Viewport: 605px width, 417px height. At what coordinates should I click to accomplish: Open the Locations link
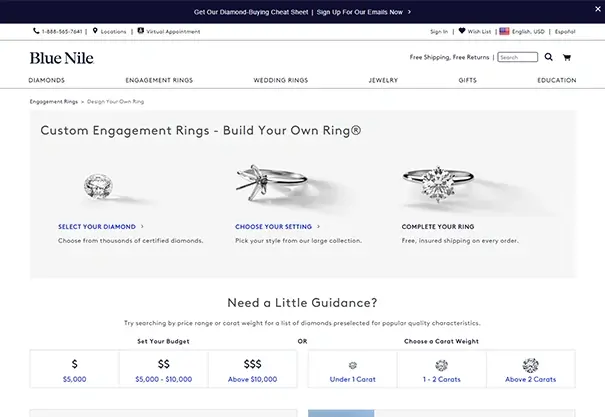tap(113, 32)
